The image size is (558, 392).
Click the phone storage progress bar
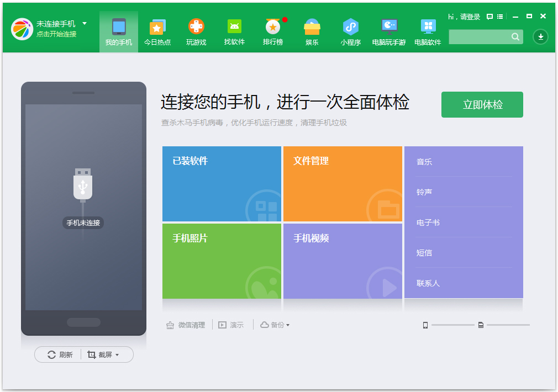point(453,325)
